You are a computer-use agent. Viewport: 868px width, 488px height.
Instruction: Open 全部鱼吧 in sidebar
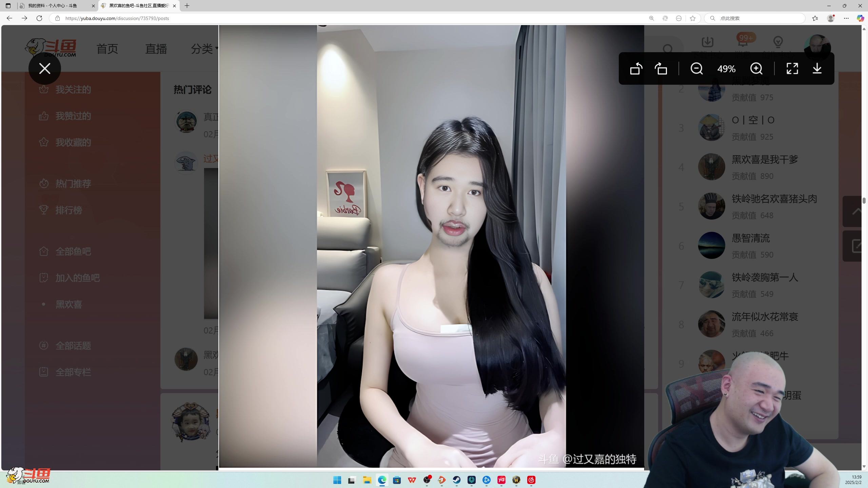pyautogui.click(x=65, y=251)
